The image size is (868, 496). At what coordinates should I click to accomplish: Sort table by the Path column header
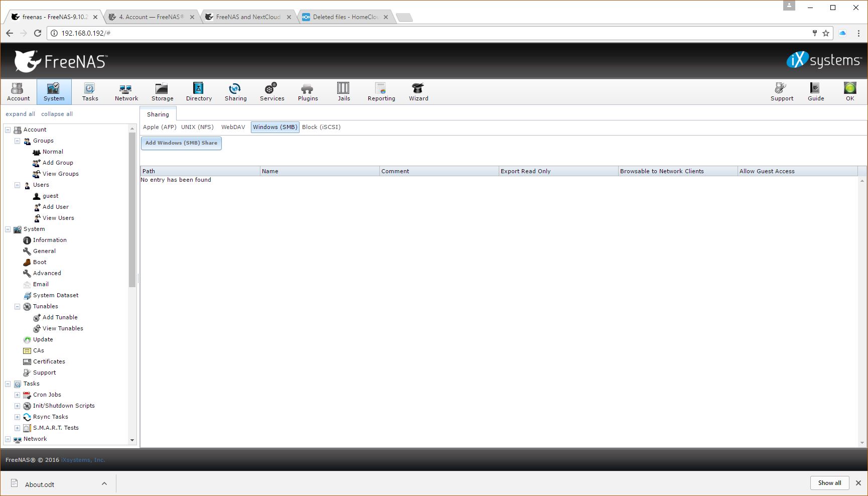coord(200,171)
